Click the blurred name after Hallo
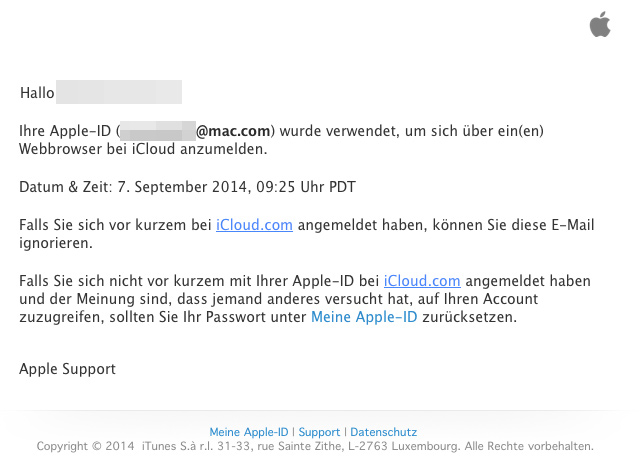The height and width of the screenshot is (461, 640). 119,92
